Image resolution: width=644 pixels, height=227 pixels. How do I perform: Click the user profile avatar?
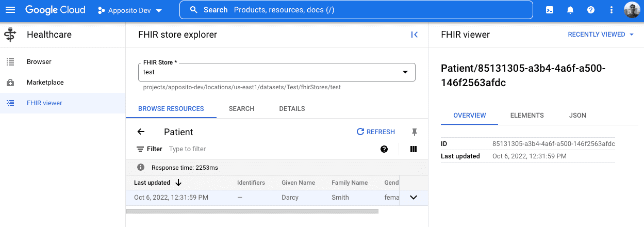point(632,10)
